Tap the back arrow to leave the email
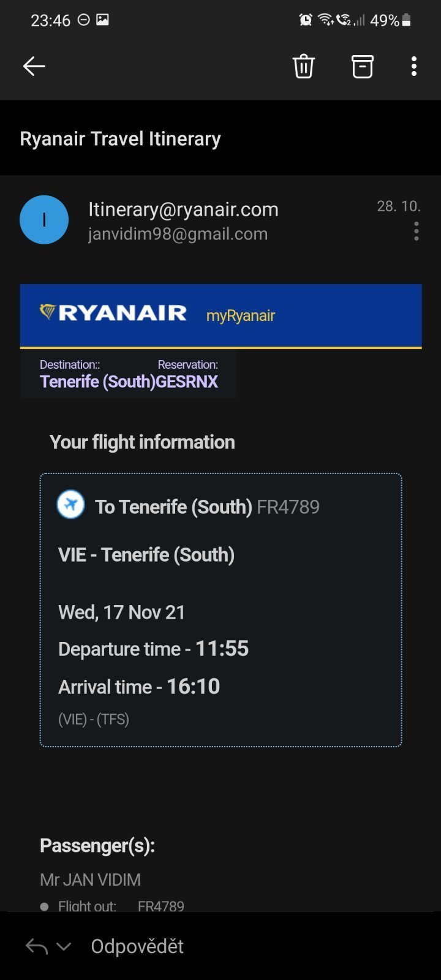The width and height of the screenshot is (441, 980). coord(34,66)
